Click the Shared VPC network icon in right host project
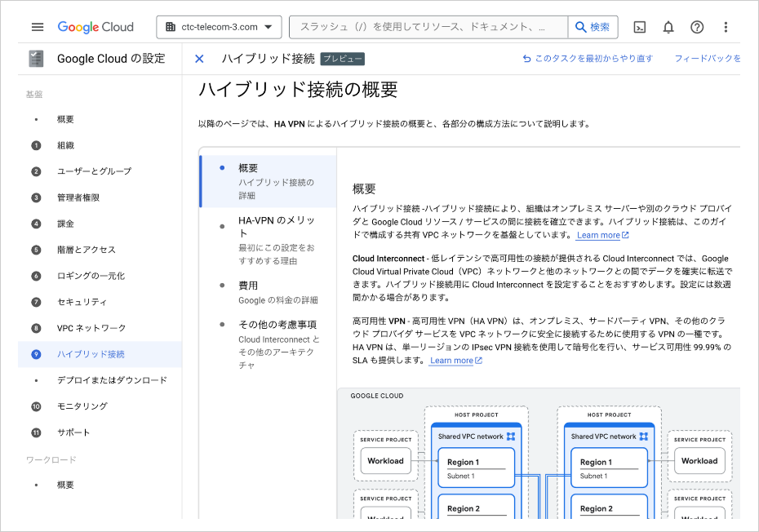759x532 pixels. click(643, 437)
